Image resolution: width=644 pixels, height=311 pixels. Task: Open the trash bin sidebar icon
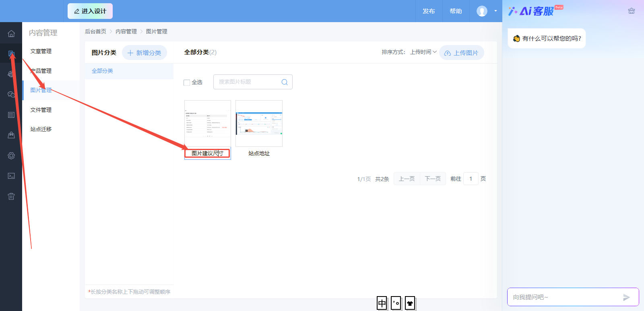click(11, 196)
